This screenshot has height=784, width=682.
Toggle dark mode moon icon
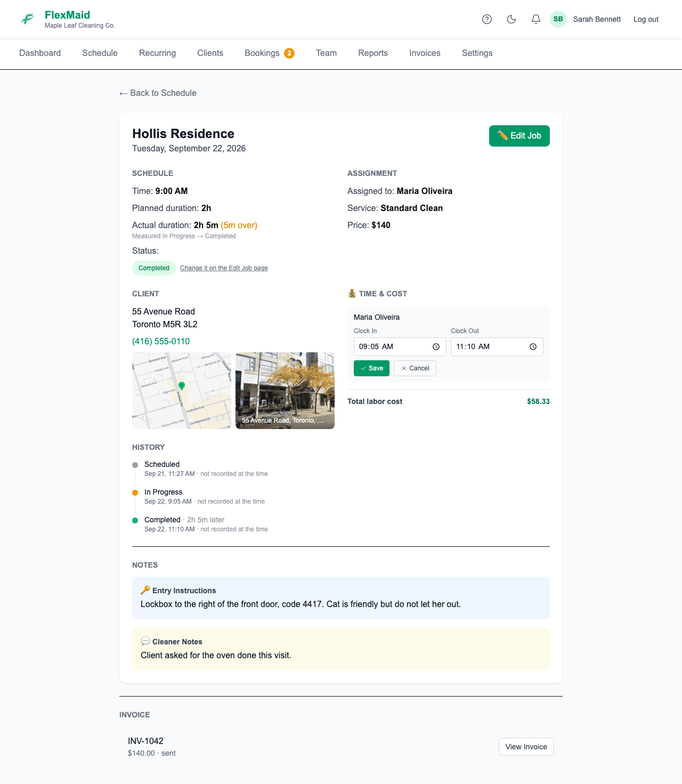click(511, 19)
